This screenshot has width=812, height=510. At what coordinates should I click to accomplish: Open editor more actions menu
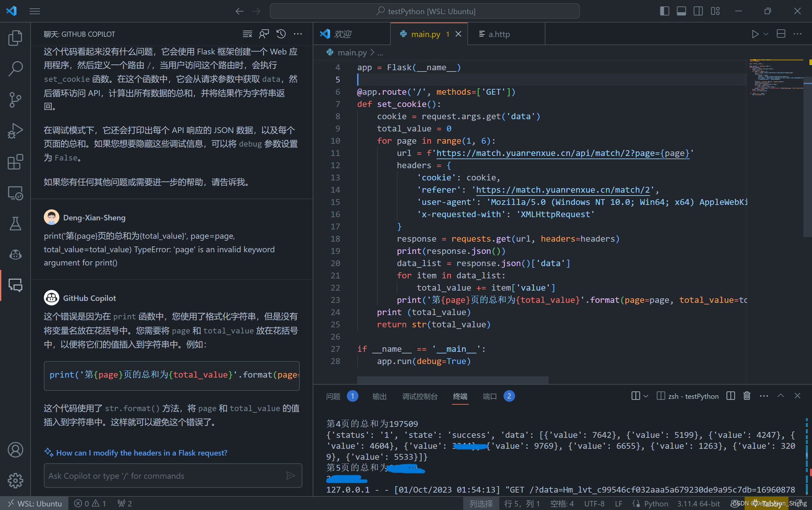click(797, 34)
